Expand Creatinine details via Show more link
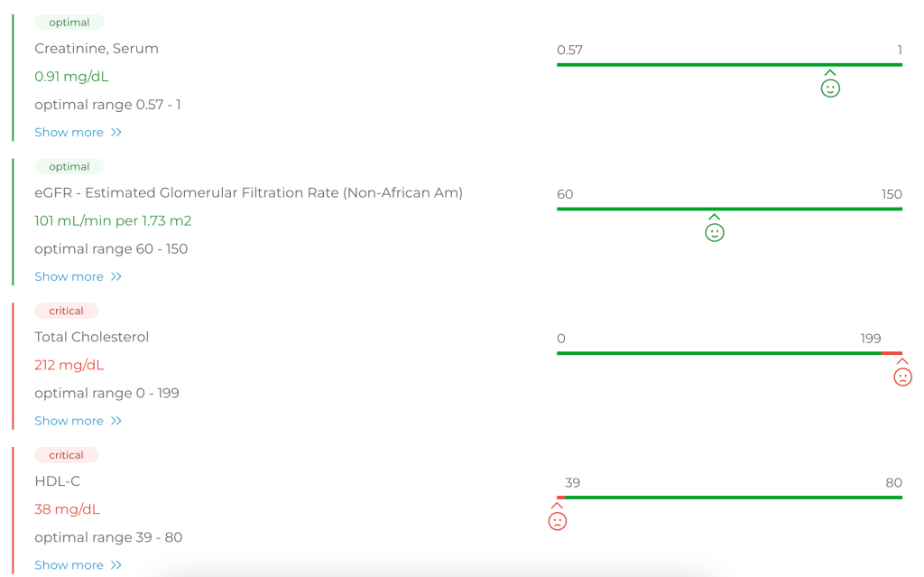The width and height of the screenshot is (924, 577). [69, 133]
